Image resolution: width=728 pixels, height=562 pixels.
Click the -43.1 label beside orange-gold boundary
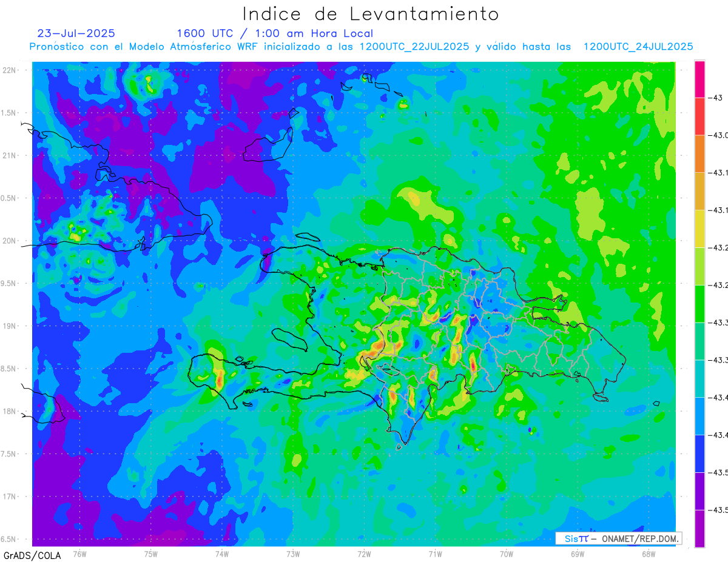pyautogui.click(x=718, y=173)
